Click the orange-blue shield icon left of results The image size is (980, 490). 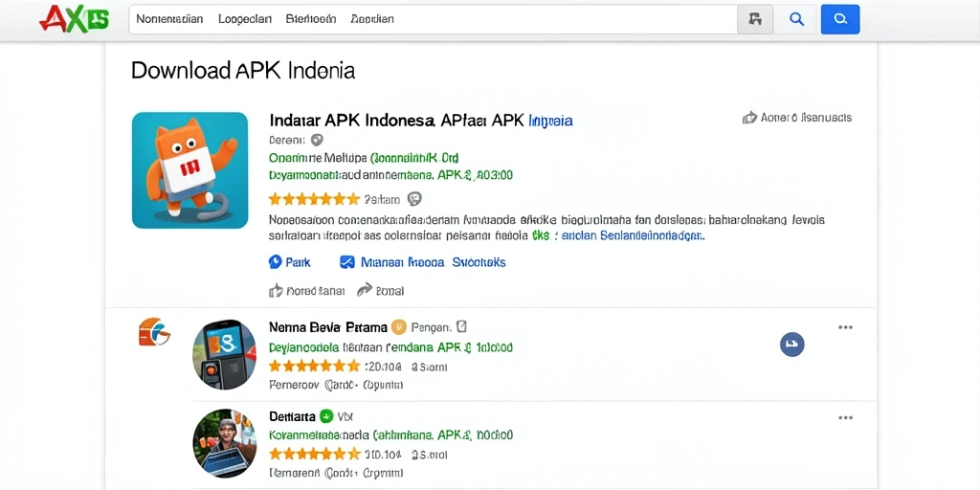pyautogui.click(x=154, y=332)
